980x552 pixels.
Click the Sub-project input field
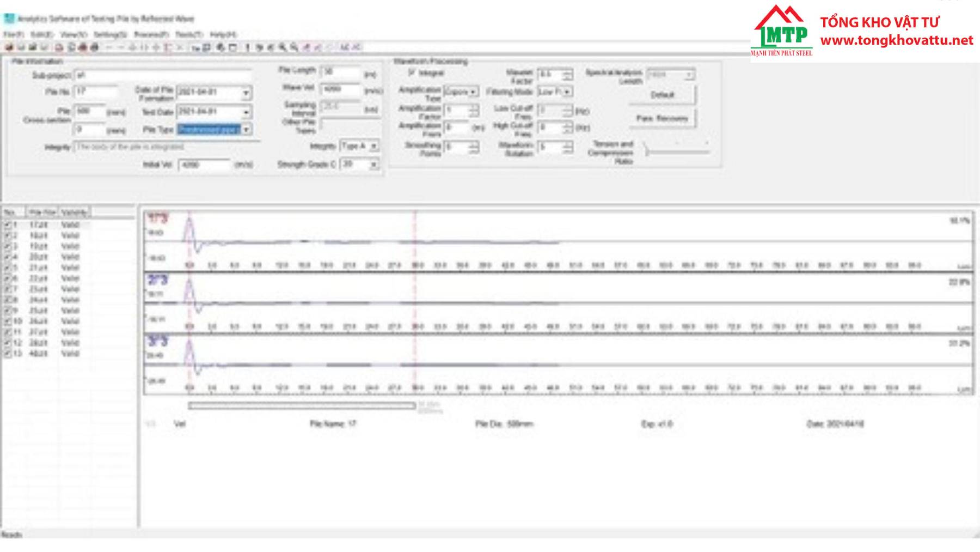[162, 75]
